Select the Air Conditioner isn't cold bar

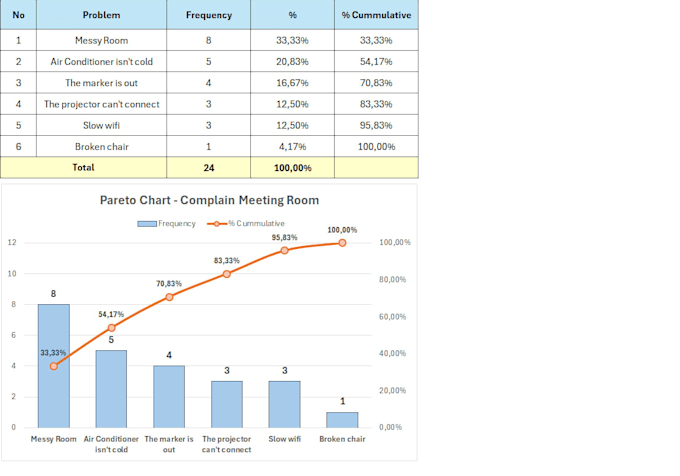(111, 389)
